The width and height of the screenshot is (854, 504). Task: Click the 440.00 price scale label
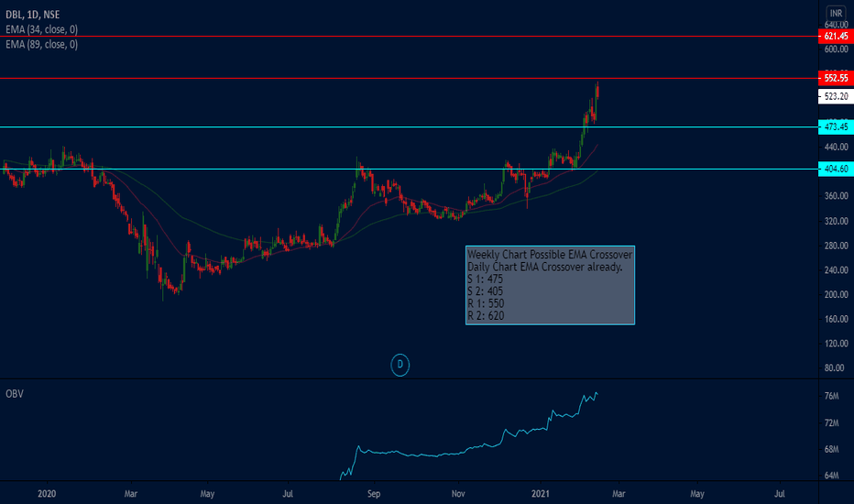click(x=836, y=147)
